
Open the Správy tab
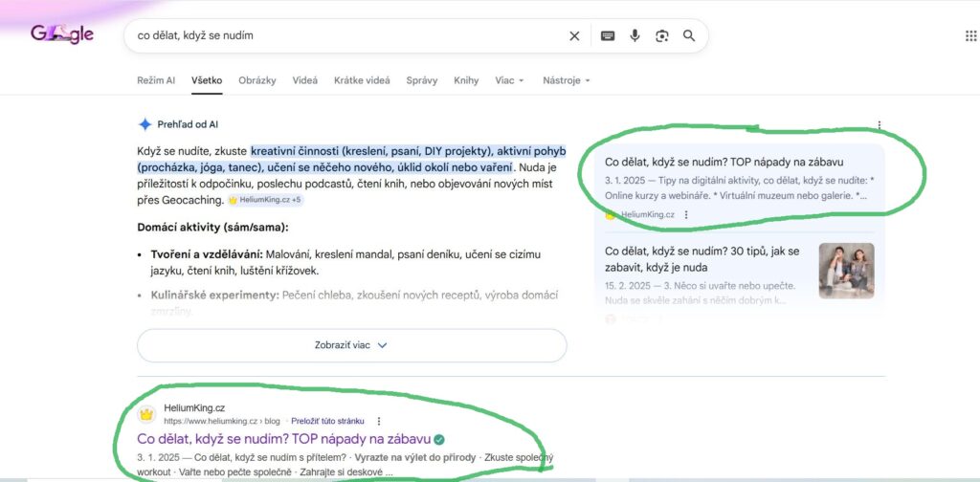tap(422, 80)
